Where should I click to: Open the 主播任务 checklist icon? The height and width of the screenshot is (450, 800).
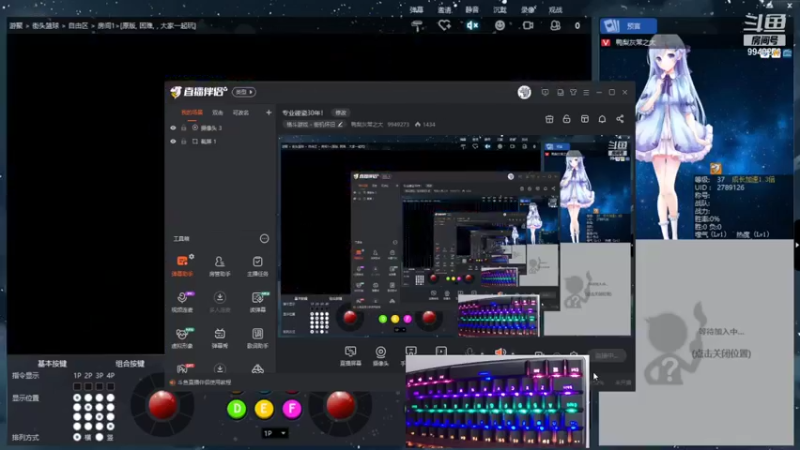tap(257, 265)
